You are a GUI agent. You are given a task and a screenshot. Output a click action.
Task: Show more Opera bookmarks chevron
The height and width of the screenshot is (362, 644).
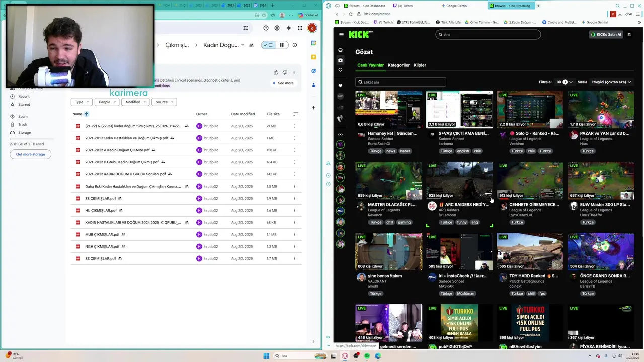coord(639,22)
